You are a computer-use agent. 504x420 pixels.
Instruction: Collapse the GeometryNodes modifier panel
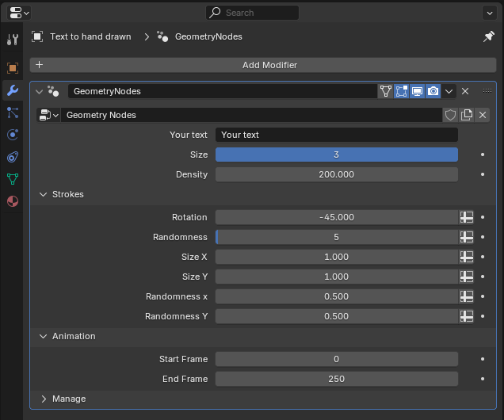[x=39, y=92]
